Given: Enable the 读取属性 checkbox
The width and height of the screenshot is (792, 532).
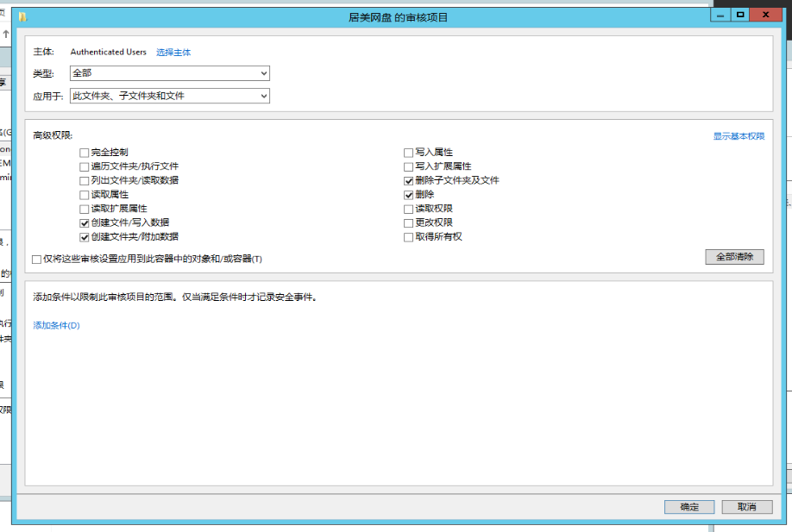Looking at the screenshot, I should tap(85, 195).
